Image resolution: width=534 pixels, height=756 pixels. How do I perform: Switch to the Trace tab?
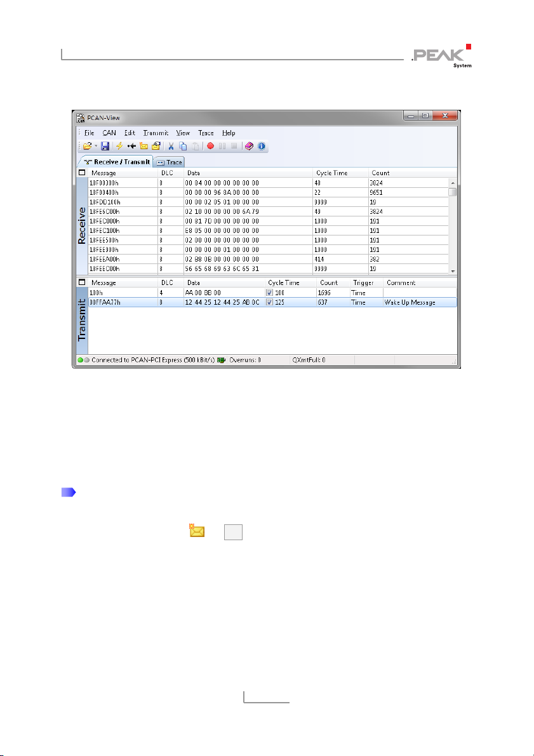click(170, 162)
